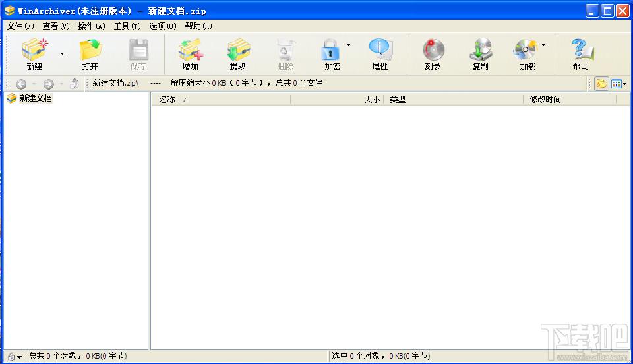This screenshot has width=633, height=364.
Task: Expand the 新建 button dropdown arrow
Action: pos(63,53)
